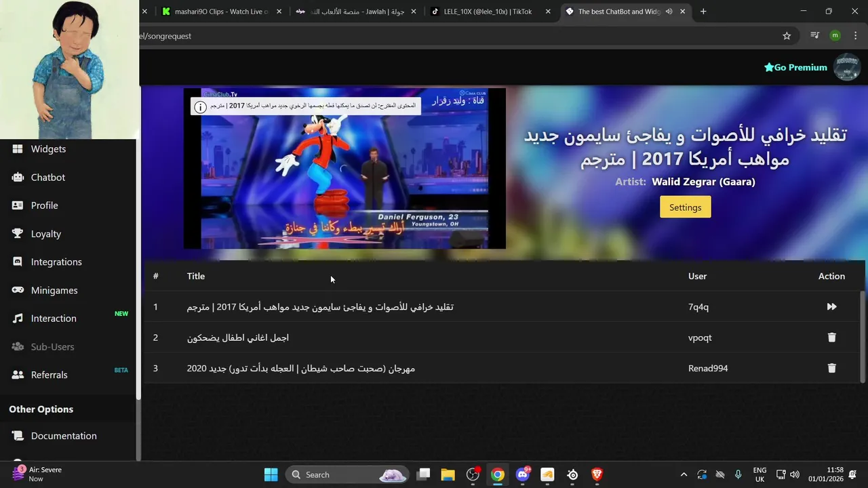Click the Integrations icon in sidebar
This screenshot has width=868, height=488.
(x=18, y=262)
